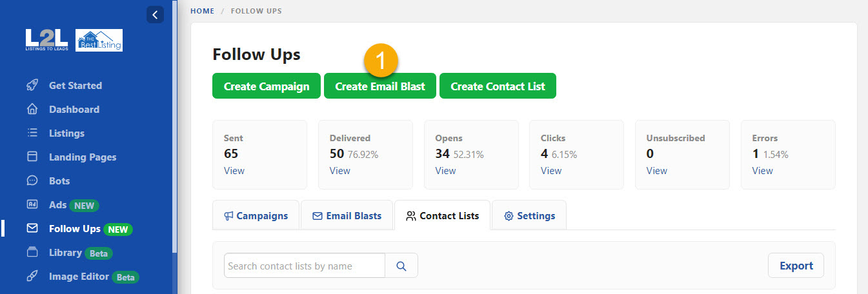View the Errors stats
The height and width of the screenshot is (294, 868).
[x=763, y=170]
